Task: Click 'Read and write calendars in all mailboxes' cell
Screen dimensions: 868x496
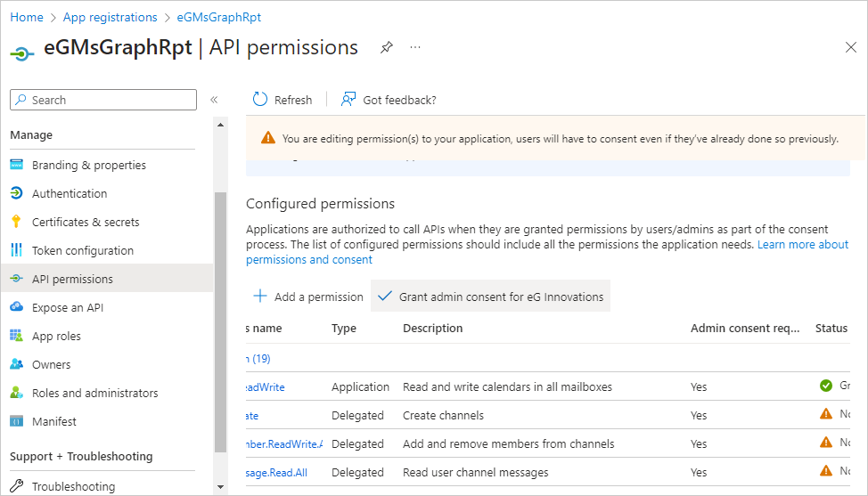Action: click(x=508, y=387)
